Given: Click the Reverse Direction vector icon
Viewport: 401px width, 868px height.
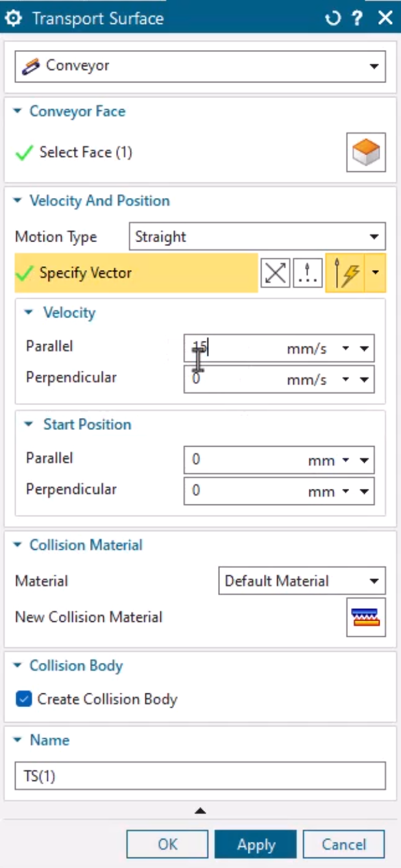Looking at the screenshot, I should pyautogui.click(x=276, y=273).
